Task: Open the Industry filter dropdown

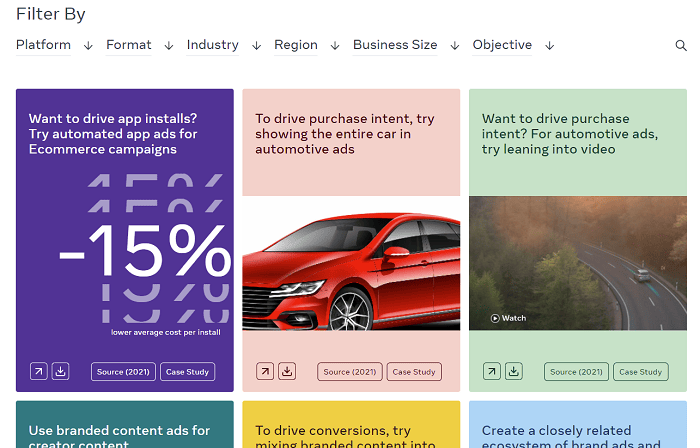Action: click(223, 45)
